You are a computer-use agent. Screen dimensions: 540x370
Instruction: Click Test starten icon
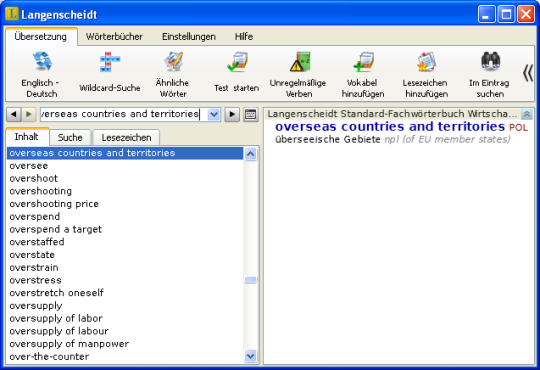[x=237, y=72]
